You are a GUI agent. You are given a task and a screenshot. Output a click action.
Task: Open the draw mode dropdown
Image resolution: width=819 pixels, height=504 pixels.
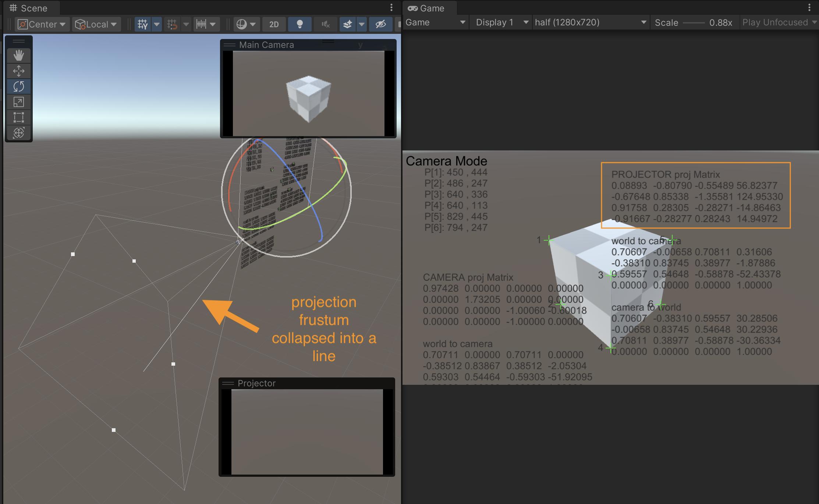pyautogui.click(x=247, y=24)
